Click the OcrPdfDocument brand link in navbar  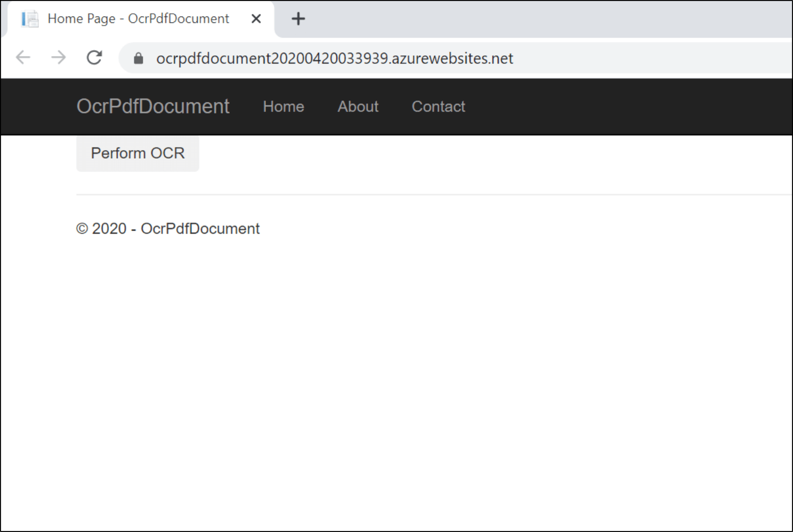153,107
